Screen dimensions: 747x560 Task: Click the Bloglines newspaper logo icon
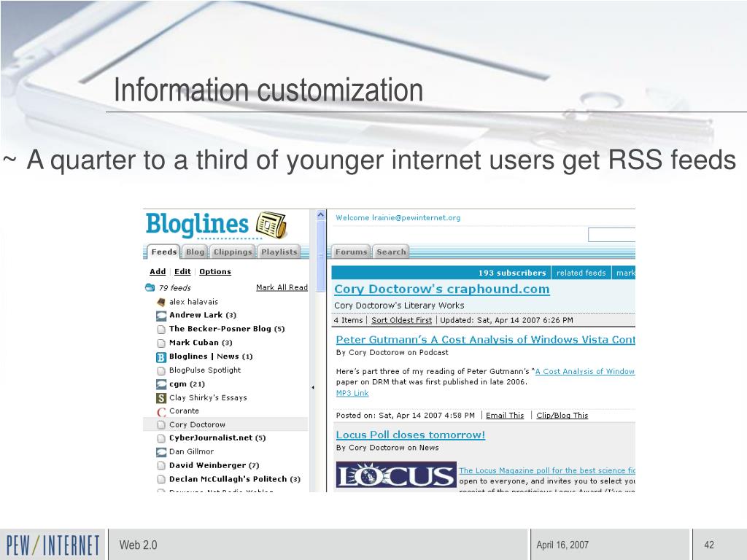point(271,225)
